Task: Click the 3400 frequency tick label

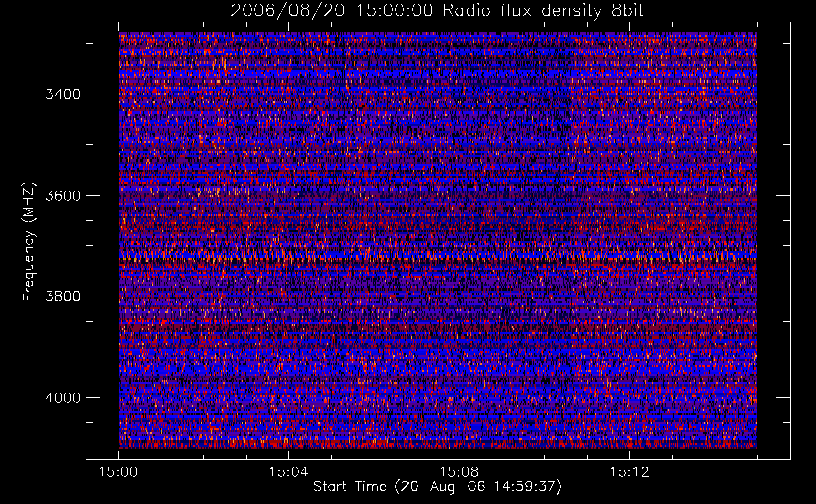Action: point(63,94)
